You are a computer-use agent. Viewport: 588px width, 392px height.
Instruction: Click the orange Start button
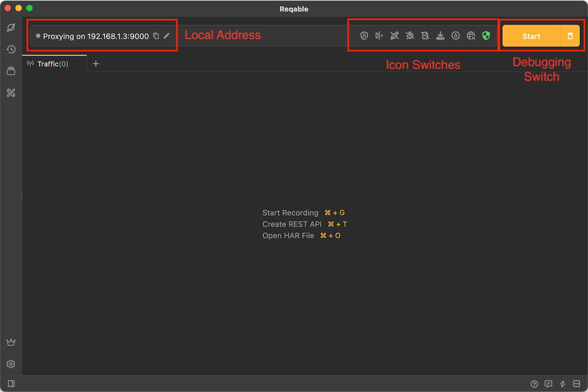pyautogui.click(x=531, y=36)
